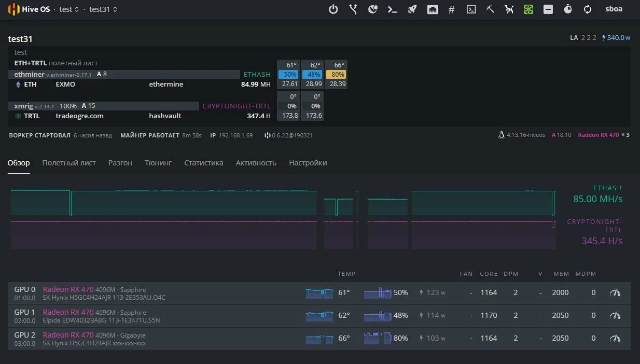Click the green fan icon

point(528,9)
